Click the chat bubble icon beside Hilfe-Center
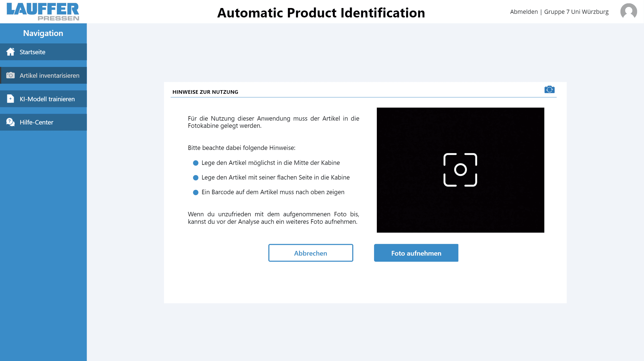The height and width of the screenshot is (361, 644). 11,122
